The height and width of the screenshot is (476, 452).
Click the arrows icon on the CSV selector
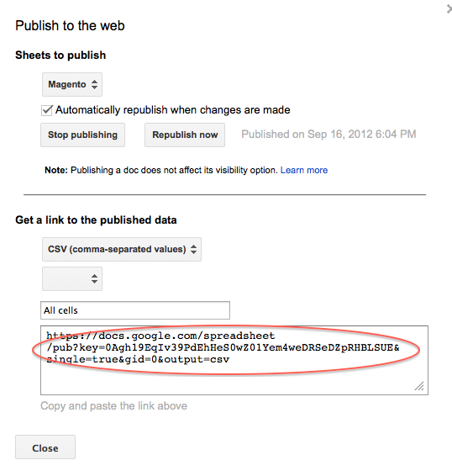(193, 249)
